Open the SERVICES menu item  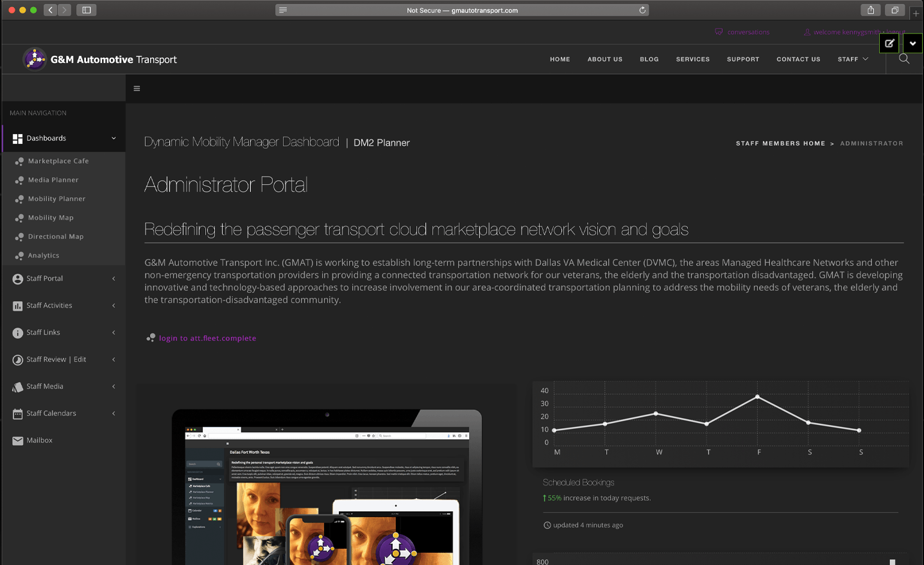coord(692,59)
